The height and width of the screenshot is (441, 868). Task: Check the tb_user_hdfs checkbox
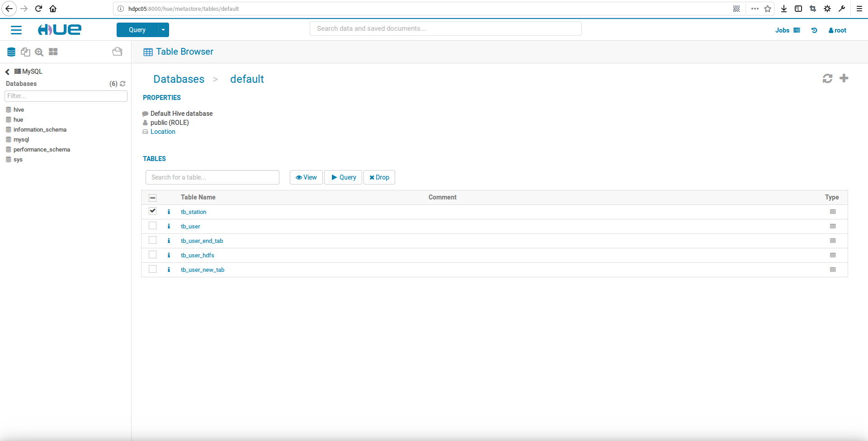pyautogui.click(x=153, y=255)
